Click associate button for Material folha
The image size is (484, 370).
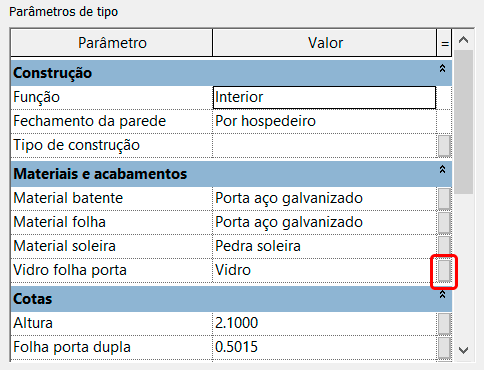tap(444, 222)
